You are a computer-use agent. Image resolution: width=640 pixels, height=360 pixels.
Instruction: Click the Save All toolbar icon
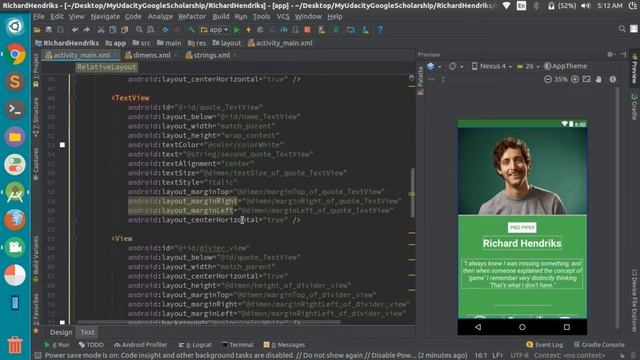coord(49,30)
